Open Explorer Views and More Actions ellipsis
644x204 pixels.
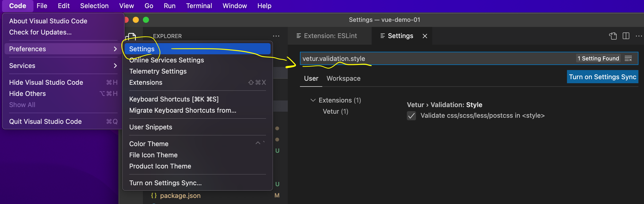(276, 36)
